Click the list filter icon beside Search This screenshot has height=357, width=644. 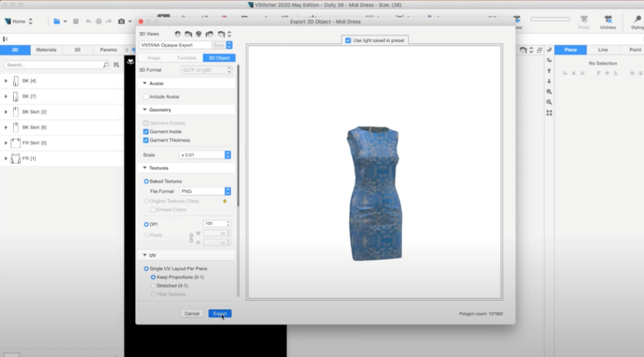pos(116,65)
